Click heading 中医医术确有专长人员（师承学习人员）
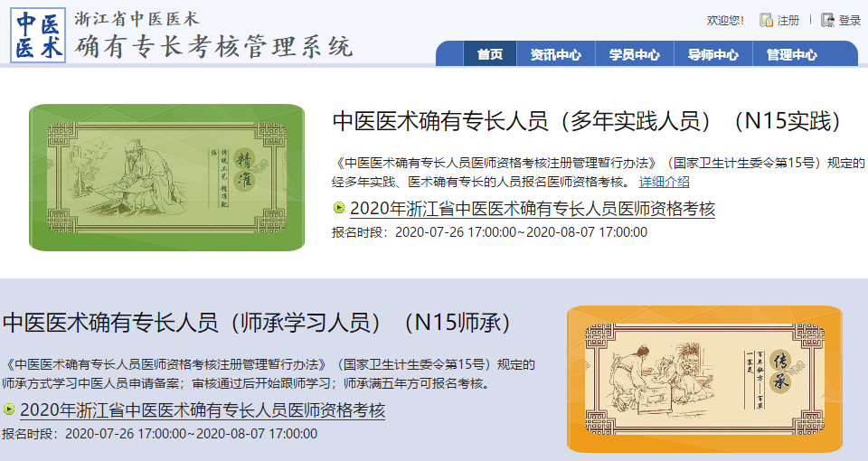Image resolution: width=868 pixels, height=461 pixels. tap(192, 323)
